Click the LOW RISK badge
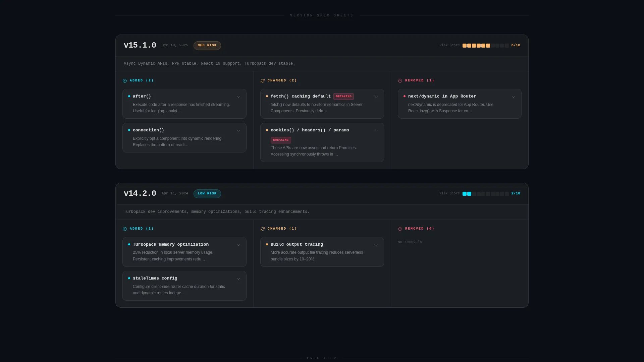644x362 pixels. click(x=207, y=194)
